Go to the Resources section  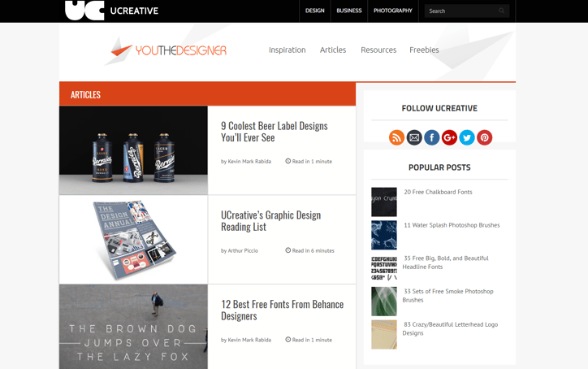(x=378, y=50)
